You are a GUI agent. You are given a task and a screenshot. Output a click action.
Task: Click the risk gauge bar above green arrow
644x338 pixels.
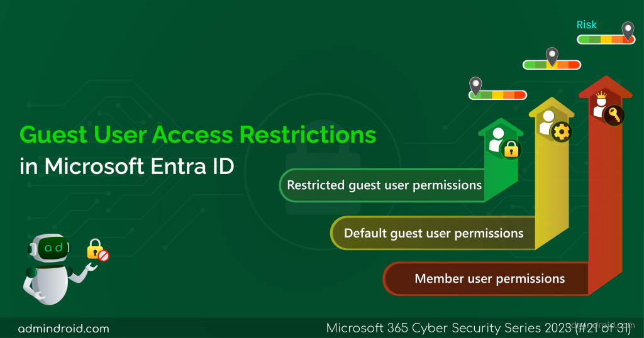pyautogui.click(x=498, y=95)
